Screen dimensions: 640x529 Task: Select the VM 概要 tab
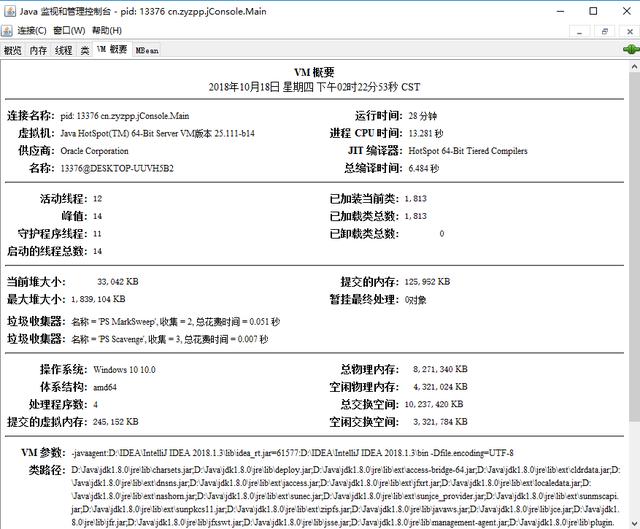[x=112, y=49]
